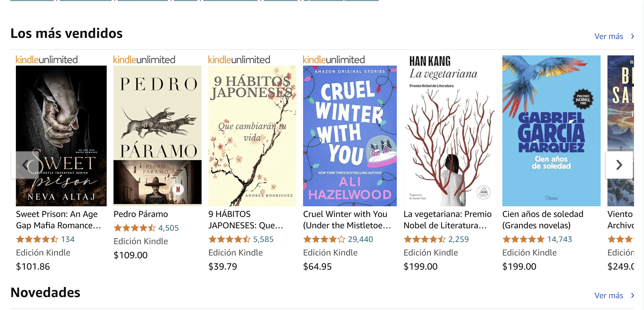Click the Pedro Páramo title link

coord(141,214)
